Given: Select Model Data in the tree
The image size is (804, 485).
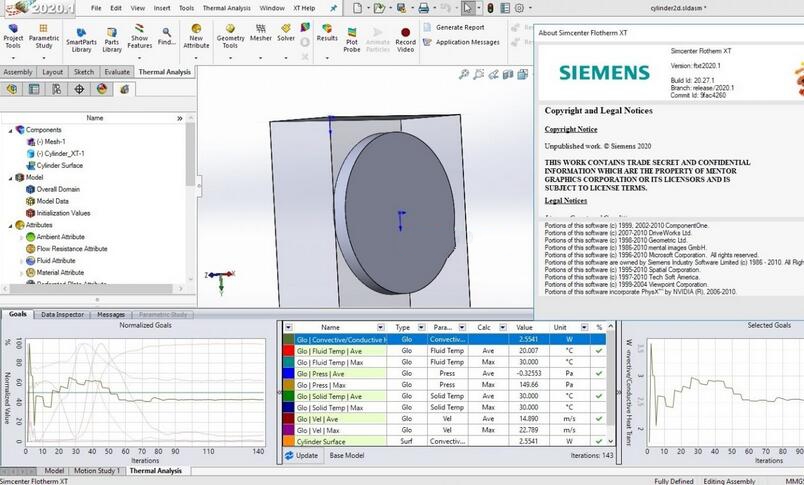Looking at the screenshot, I should [52, 201].
